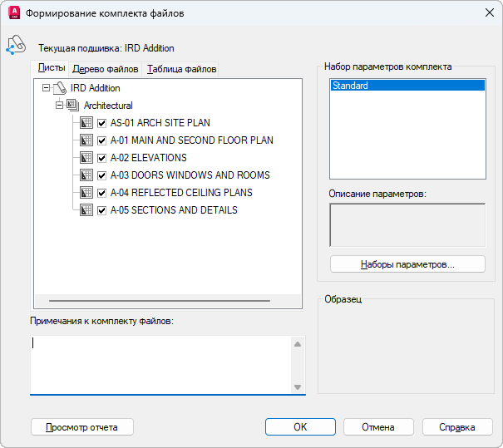Viewport: 503px width, 448px height.
Task: Click the A-01 sheet drawing icon
Action: (x=86, y=140)
